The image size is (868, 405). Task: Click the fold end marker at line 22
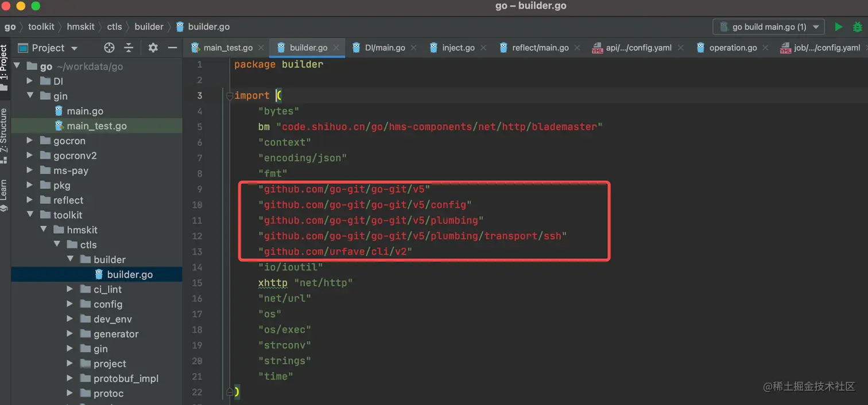coord(229,392)
